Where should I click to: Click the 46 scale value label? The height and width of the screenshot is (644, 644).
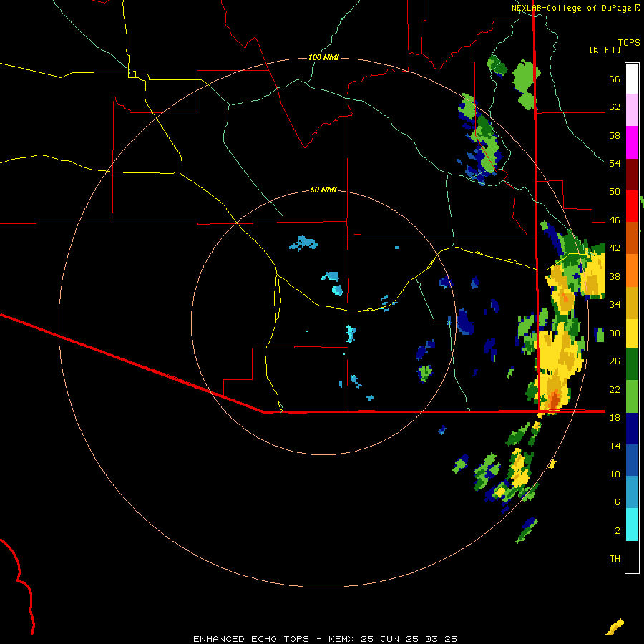coord(615,220)
